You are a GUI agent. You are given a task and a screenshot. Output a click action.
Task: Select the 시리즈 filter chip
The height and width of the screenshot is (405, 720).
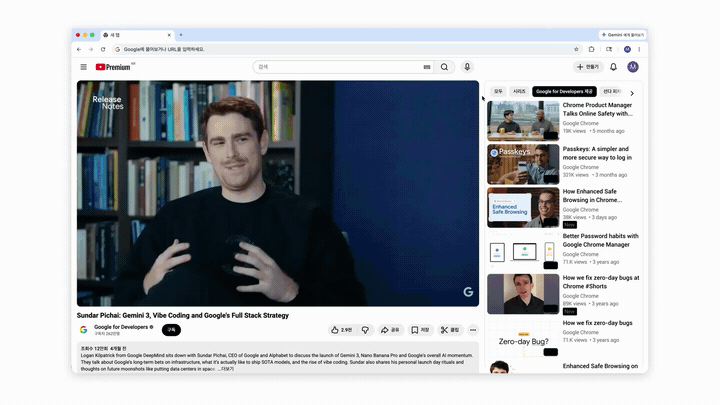[x=519, y=91]
